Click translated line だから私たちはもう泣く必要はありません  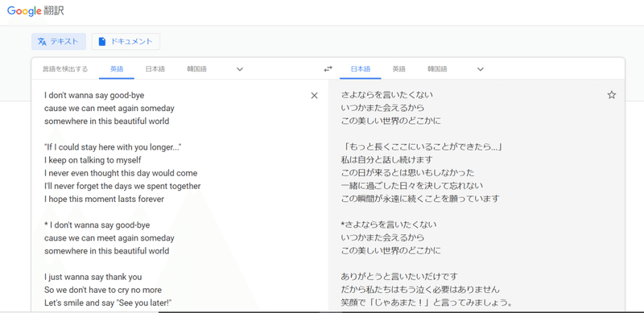click(420, 290)
